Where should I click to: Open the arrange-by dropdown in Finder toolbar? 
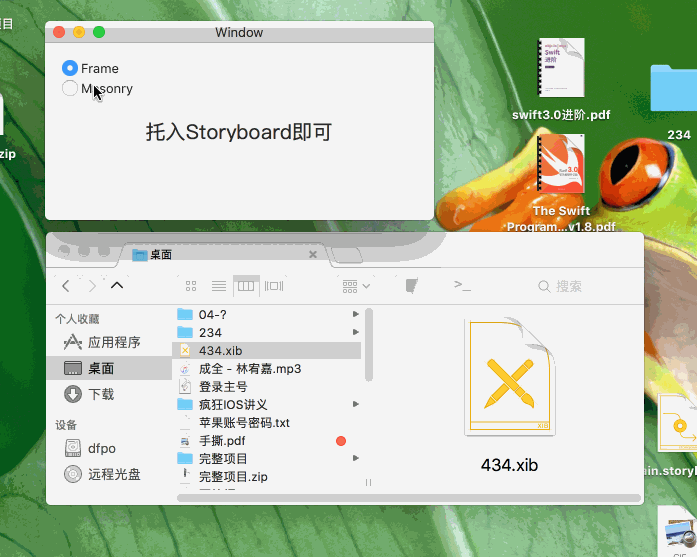(x=356, y=286)
